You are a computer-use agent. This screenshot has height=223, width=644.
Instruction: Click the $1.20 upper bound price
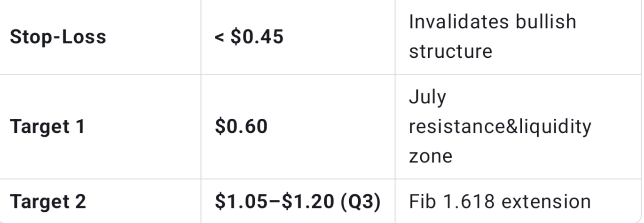pyautogui.click(x=307, y=201)
